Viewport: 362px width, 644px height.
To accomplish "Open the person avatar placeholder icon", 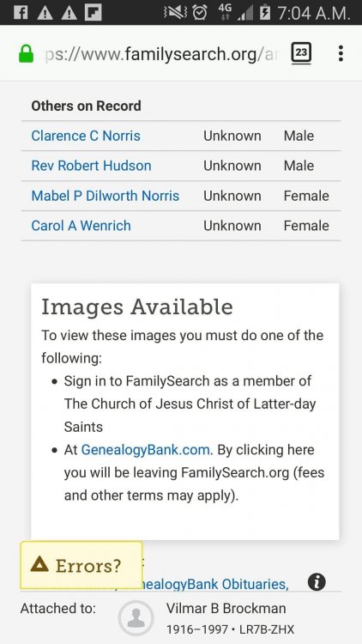I will (136, 618).
